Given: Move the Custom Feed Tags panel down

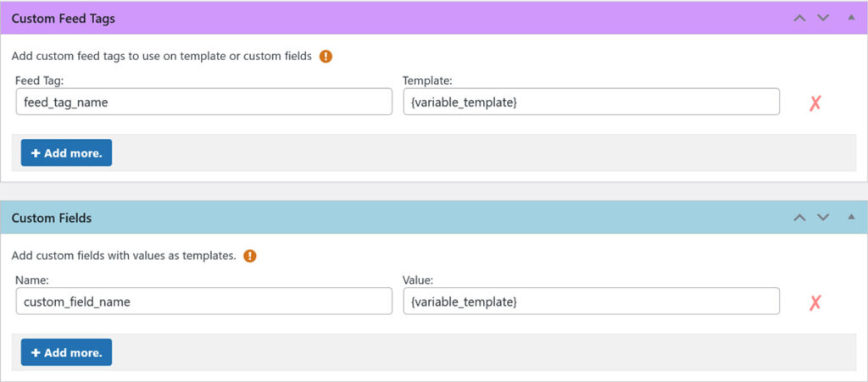Looking at the screenshot, I should pyautogui.click(x=822, y=18).
